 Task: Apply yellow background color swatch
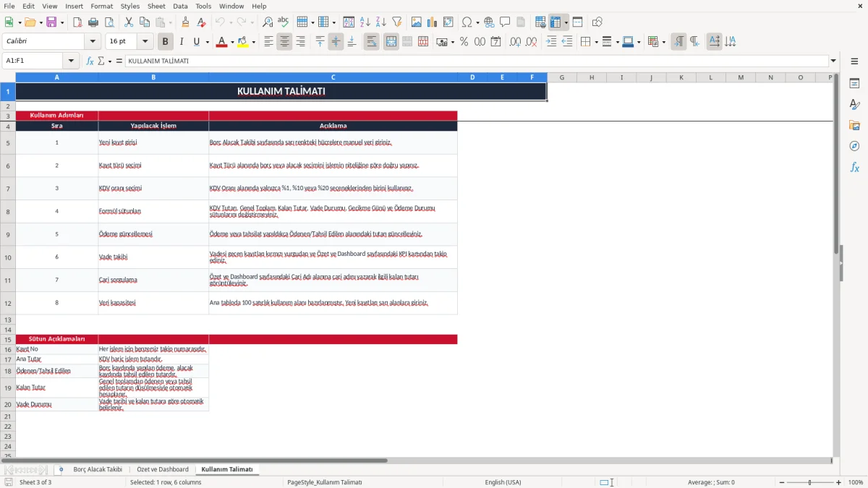tap(242, 42)
